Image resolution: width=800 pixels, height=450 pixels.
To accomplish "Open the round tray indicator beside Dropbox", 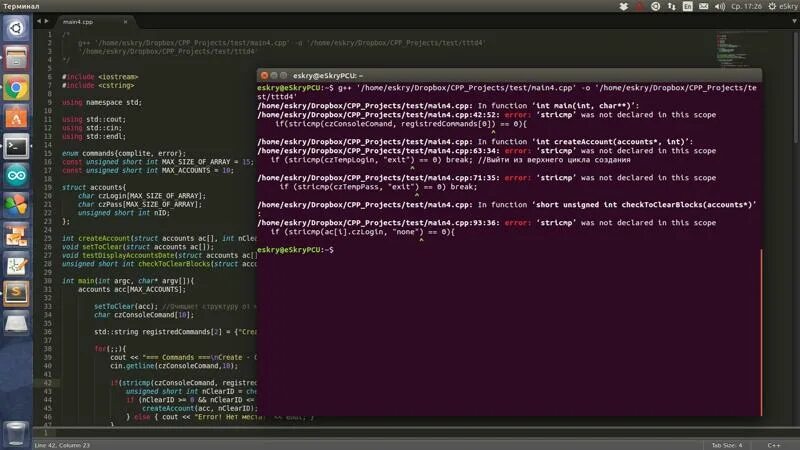I will (x=656, y=6).
